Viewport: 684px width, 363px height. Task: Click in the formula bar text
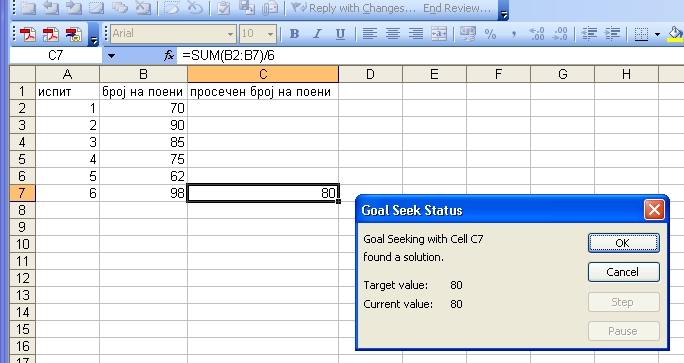tap(228, 56)
